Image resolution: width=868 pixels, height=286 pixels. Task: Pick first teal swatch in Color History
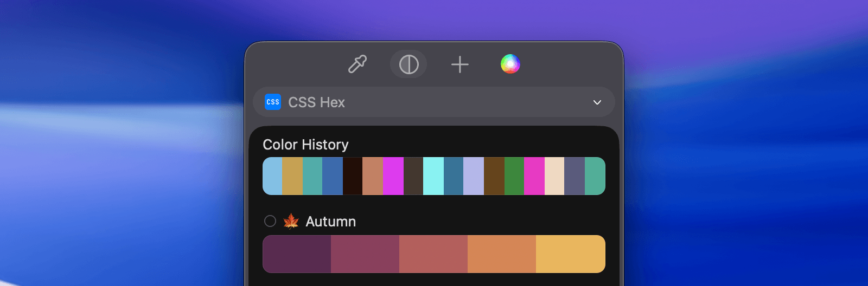(x=312, y=176)
